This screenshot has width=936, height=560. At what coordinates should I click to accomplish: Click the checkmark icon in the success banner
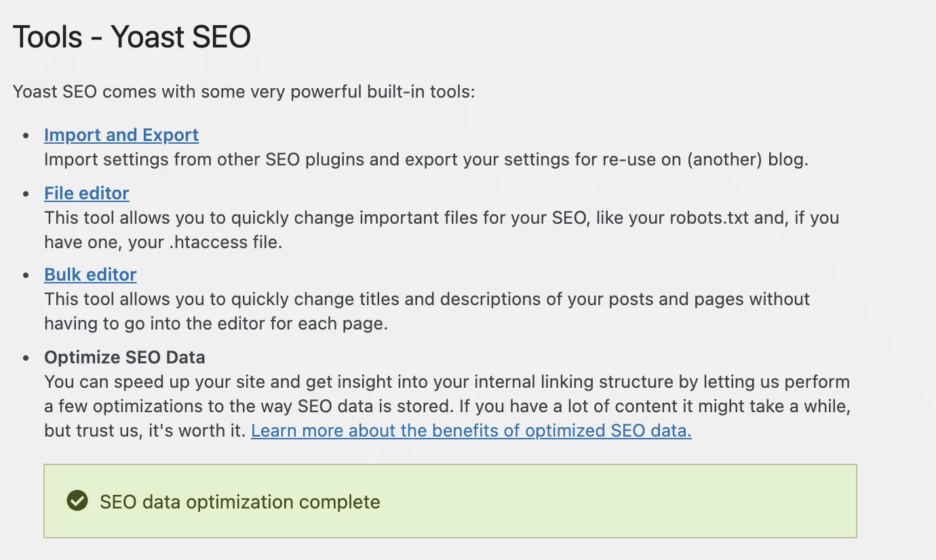[77, 501]
